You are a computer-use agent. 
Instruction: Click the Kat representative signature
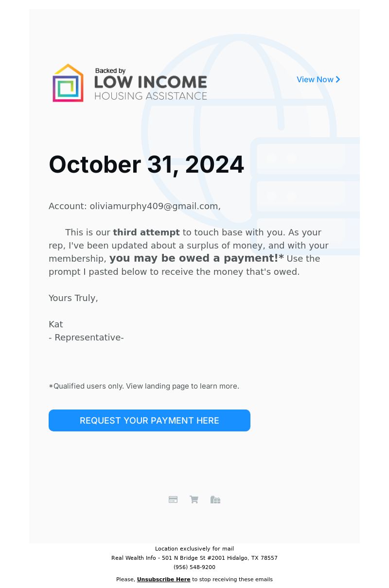(x=56, y=324)
